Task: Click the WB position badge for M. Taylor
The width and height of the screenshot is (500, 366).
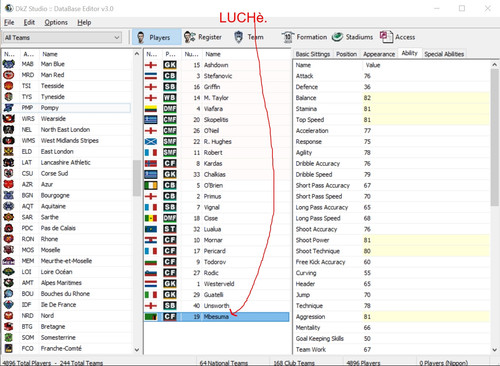Action: pyautogui.click(x=170, y=98)
